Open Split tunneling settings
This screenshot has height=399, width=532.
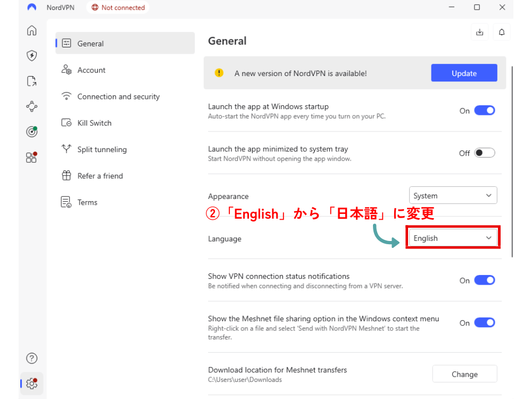(x=102, y=149)
